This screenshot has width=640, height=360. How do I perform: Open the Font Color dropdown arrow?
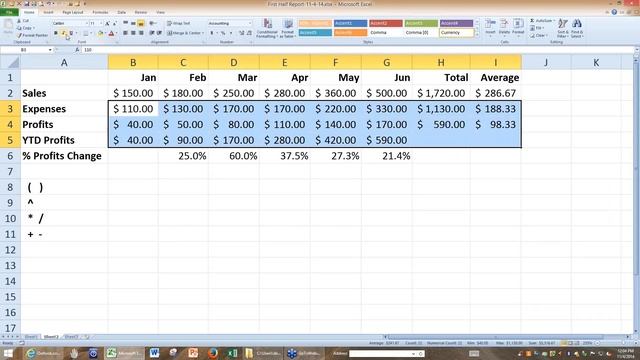(116, 33)
